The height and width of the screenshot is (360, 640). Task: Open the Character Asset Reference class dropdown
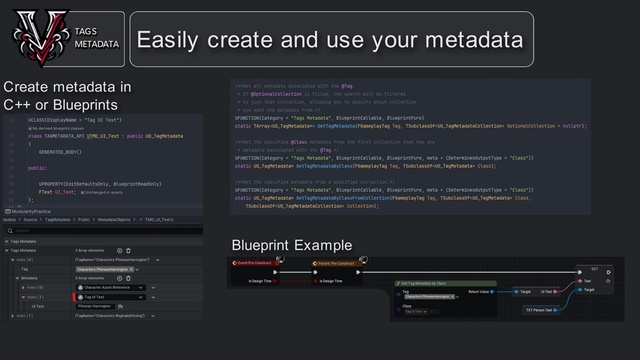(x=111, y=288)
